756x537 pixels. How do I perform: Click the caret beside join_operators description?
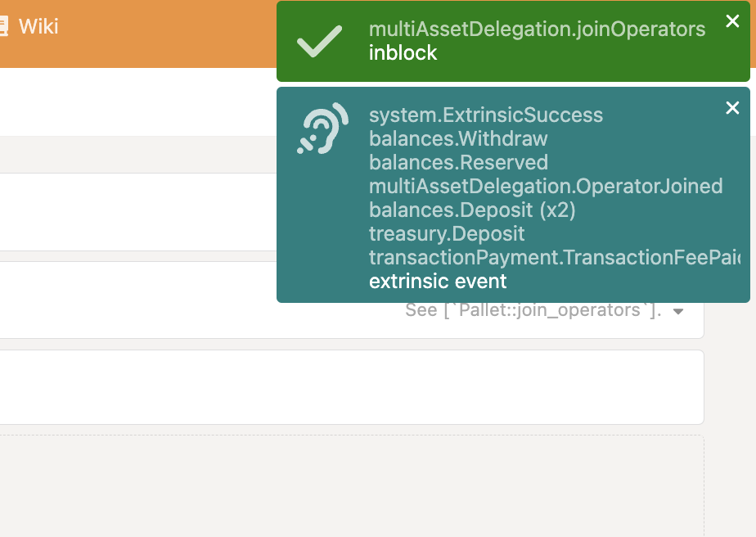[677, 311]
